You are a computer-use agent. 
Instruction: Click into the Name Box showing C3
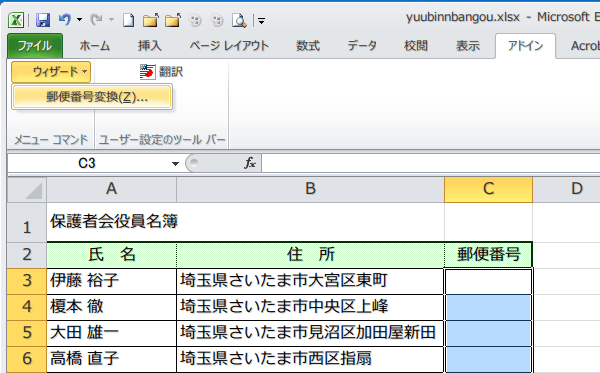point(86,163)
